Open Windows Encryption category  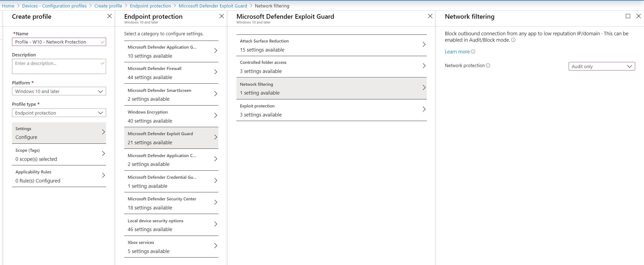pyautogui.click(x=171, y=116)
